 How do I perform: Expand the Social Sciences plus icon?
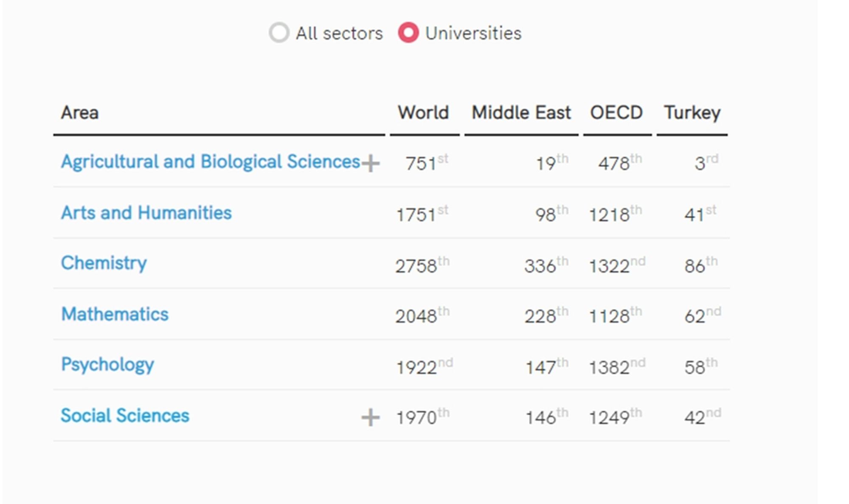tap(370, 417)
